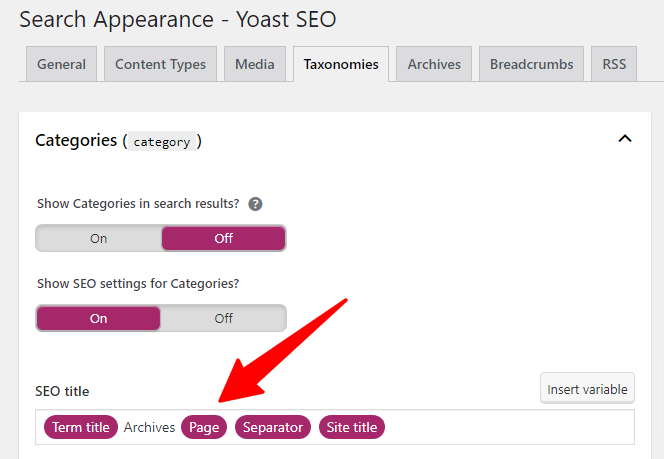Click the help icon for search results
This screenshot has width=664, height=459.
255,204
